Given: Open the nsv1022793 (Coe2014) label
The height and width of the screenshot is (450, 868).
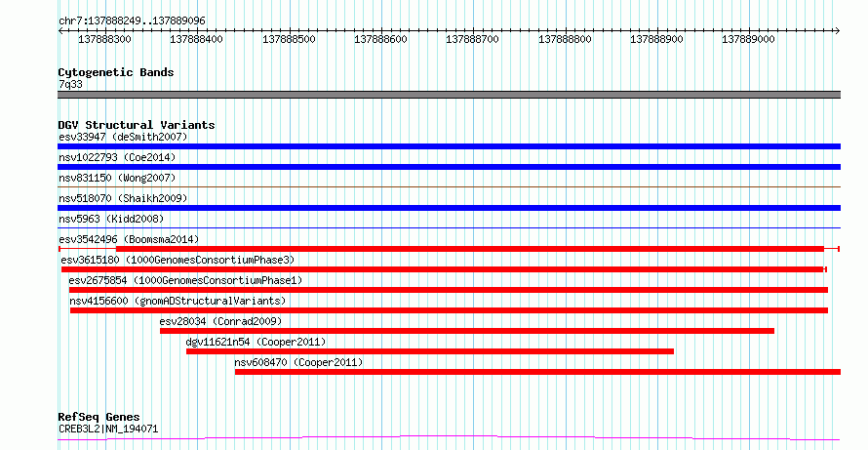Looking at the screenshot, I should click(117, 157).
